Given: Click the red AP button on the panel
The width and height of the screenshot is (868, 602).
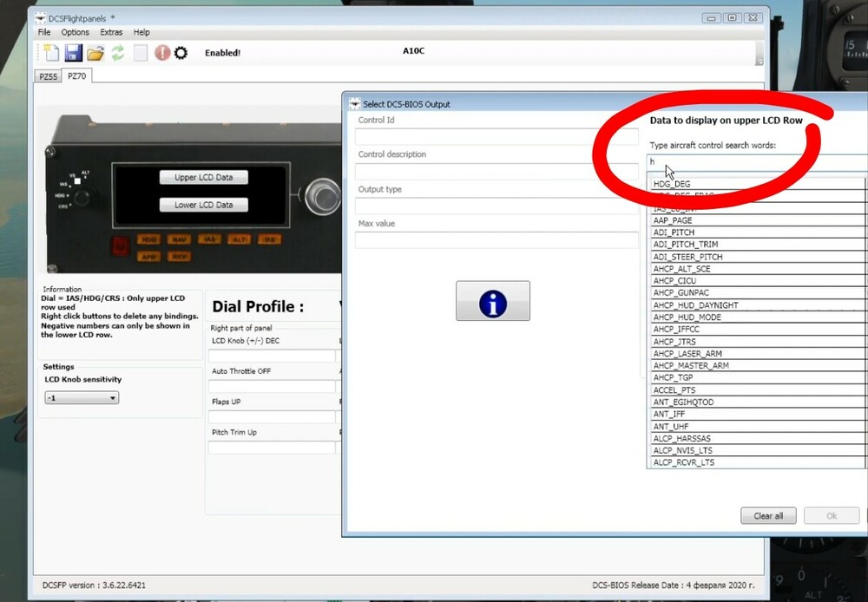Looking at the screenshot, I should point(120,246).
